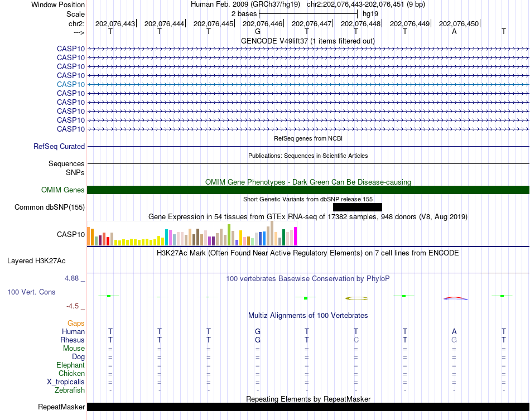Click the dark green OMIM Genes bar
The image size is (530, 420).
click(308, 190)
